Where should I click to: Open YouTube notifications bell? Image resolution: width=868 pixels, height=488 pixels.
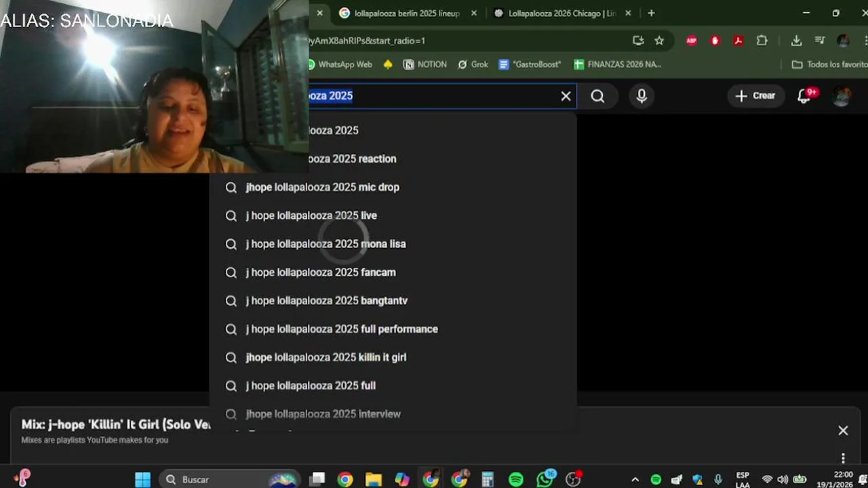click(806, 96)
